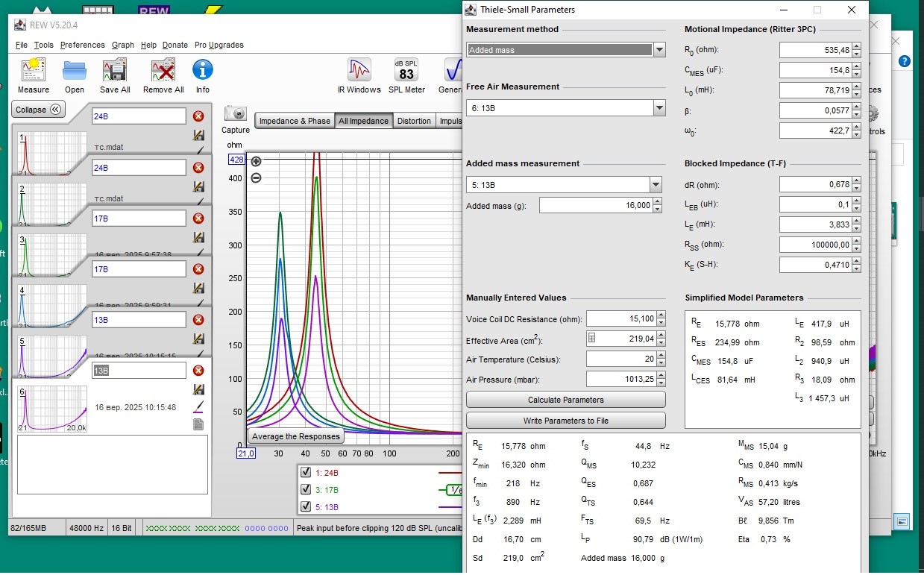Remove measurement 1 with its red X
Viewport: 924px width, 575px height.
point(198,116)
